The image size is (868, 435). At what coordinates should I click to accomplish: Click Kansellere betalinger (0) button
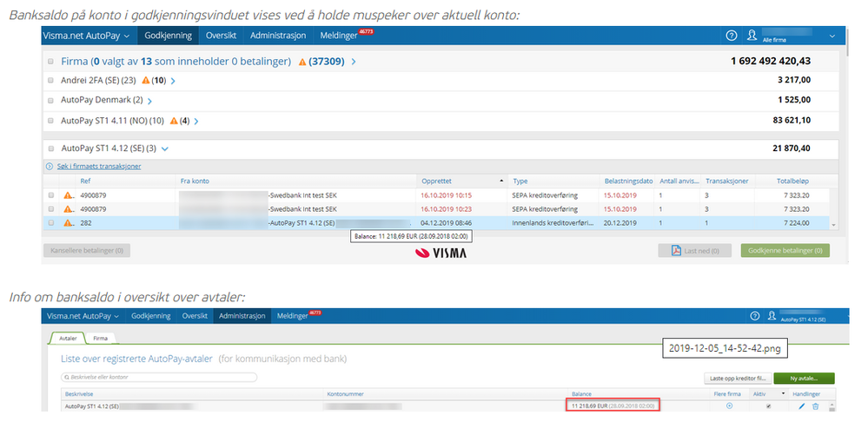[86, 251]
